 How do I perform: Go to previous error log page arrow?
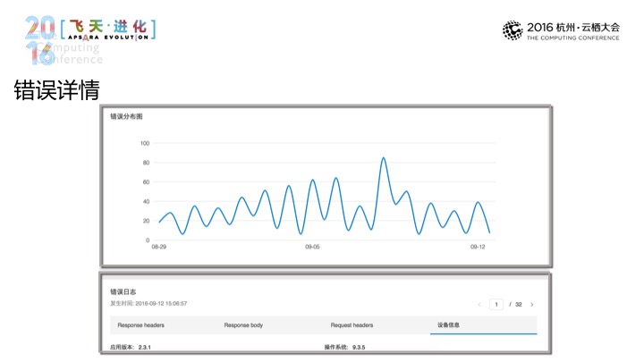[x=479, y=305]
